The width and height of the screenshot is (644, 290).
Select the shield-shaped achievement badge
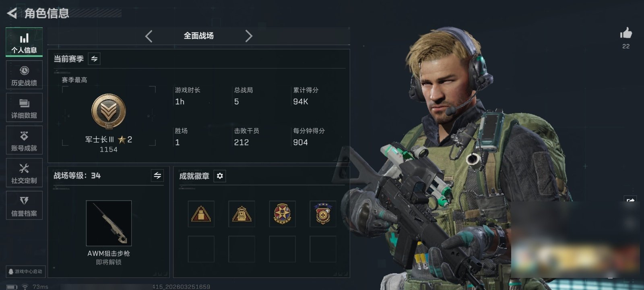[x=323, y=214]
